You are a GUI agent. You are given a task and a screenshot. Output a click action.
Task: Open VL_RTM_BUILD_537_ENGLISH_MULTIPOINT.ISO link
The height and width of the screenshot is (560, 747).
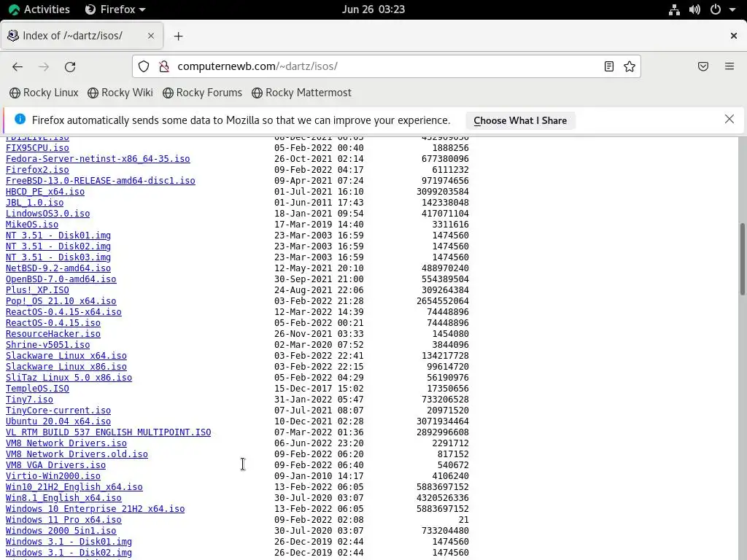click(108, 433)
